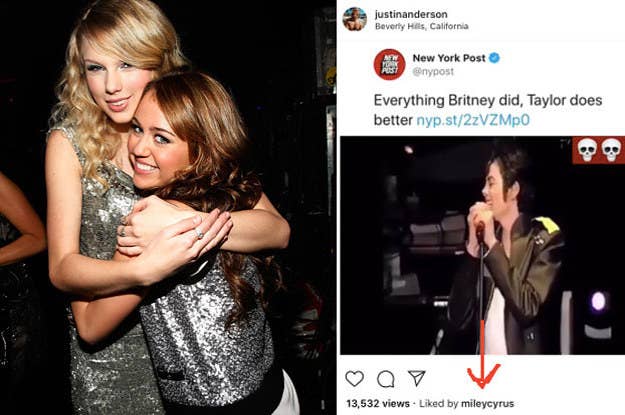625x415 pixels.
Task: Tap the paper plane share icon
Action: pyautogui.click(x=417, y=378)
